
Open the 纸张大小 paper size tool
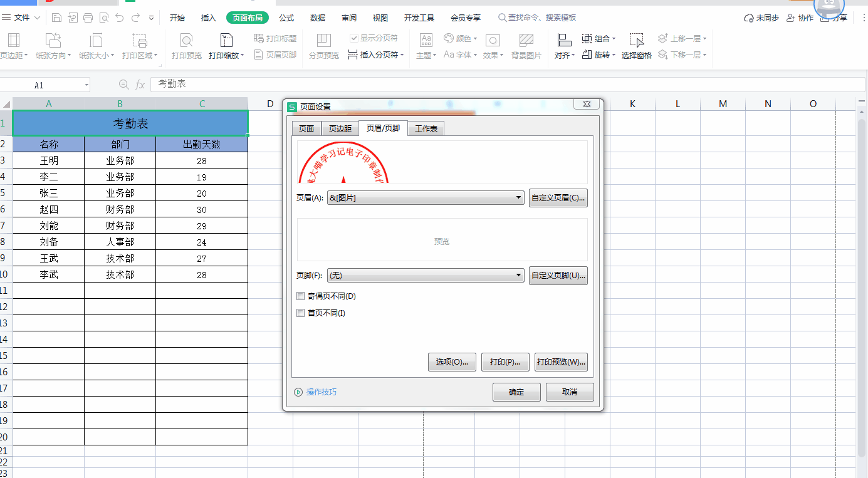pyautogui.click(x=97, y=47)
